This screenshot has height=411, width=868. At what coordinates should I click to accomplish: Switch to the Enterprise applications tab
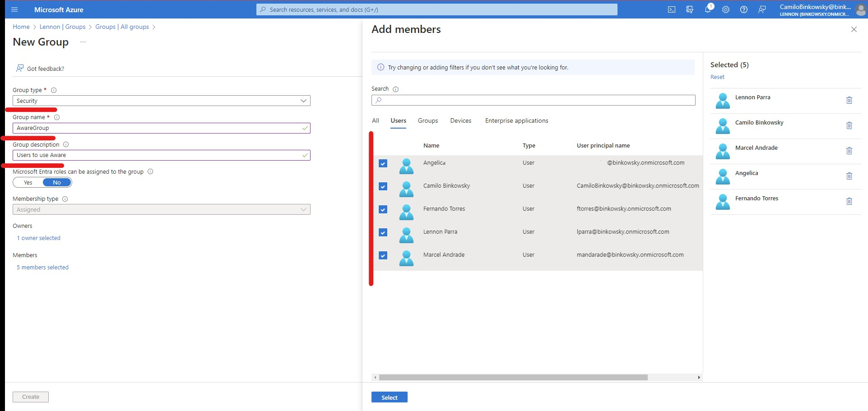click(x=516, y=120)
